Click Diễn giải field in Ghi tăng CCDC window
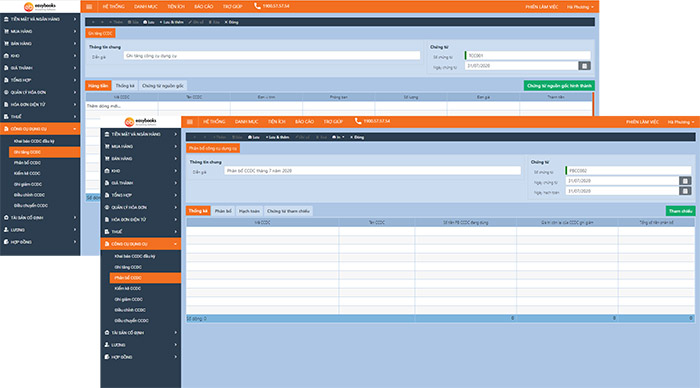This screenshot has height=388, width=700. 271,56
